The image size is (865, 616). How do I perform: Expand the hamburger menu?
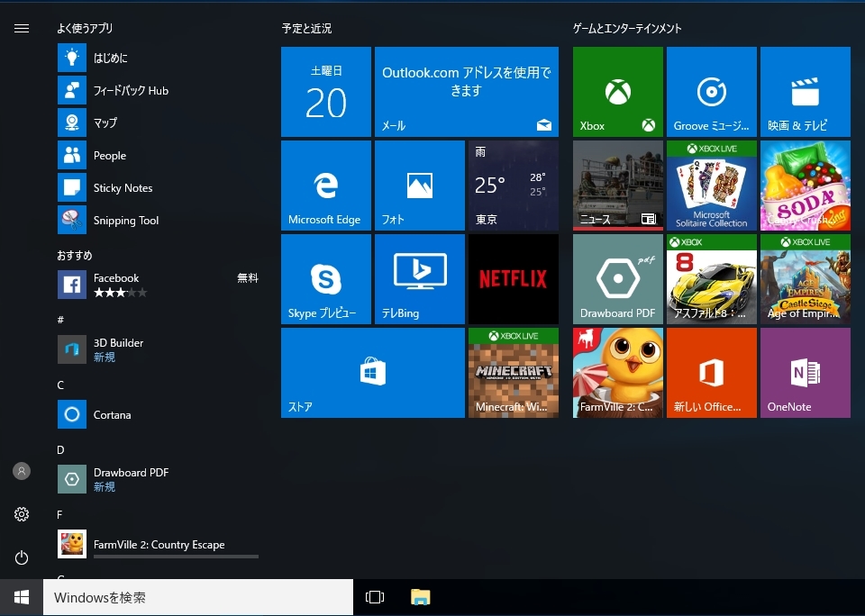click(x=22, y=29)
